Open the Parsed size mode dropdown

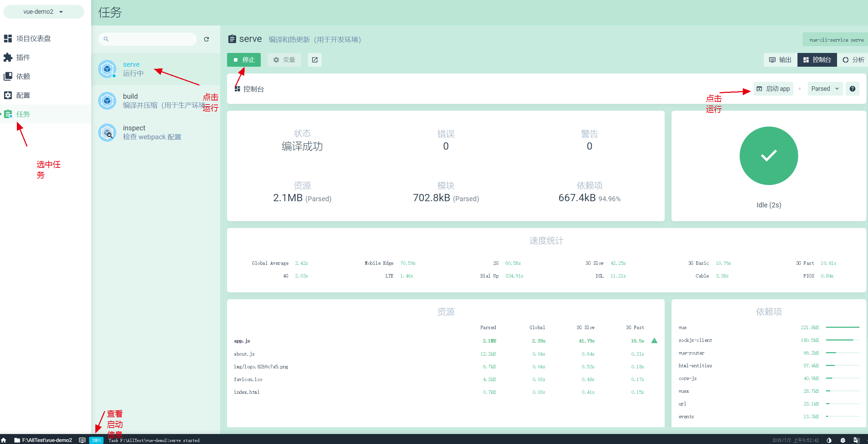(825, 89)
